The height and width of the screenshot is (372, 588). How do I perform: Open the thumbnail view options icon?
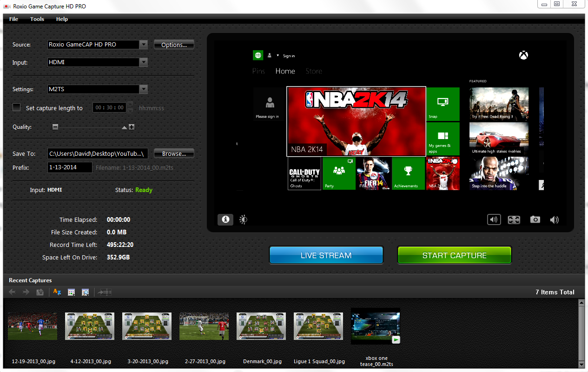click(x=71, y=292)
